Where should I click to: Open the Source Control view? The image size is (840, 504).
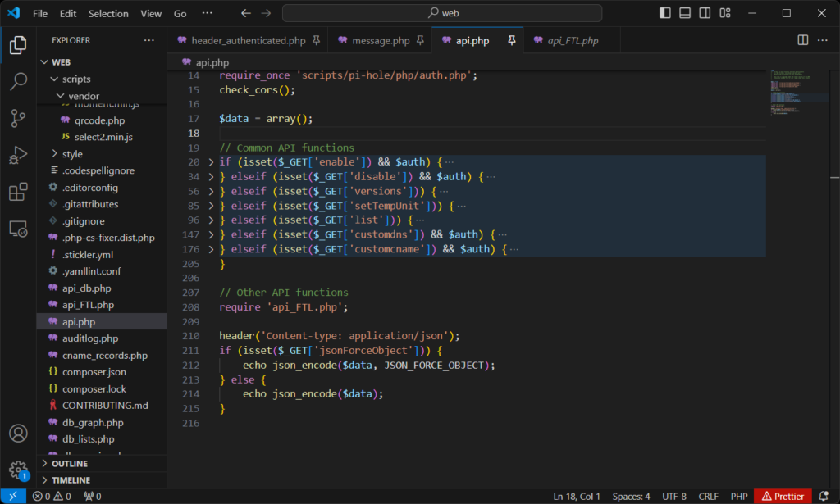click(18, 119)
